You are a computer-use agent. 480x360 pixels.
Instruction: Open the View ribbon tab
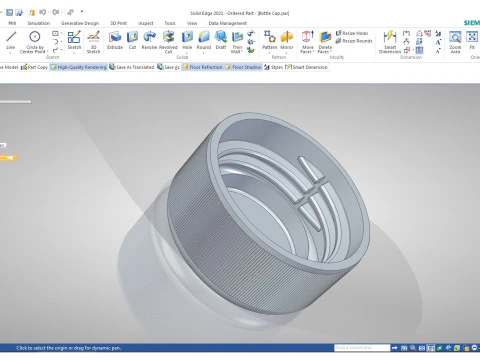[192, 23]
